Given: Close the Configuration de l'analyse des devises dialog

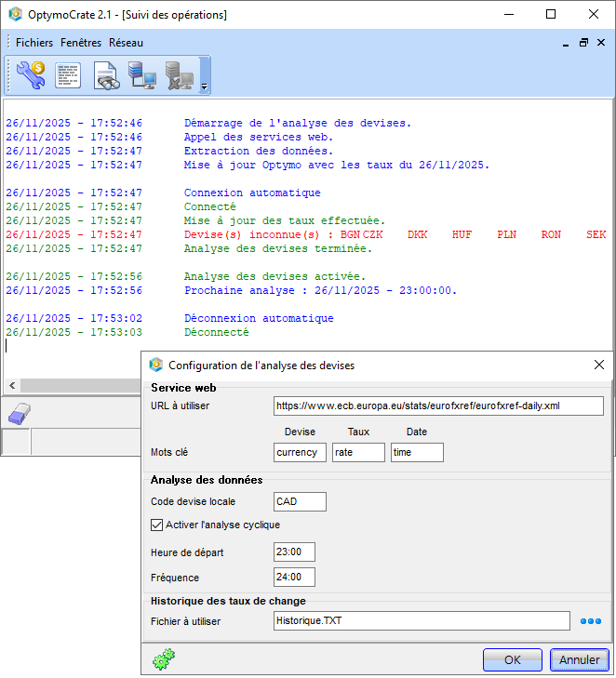Looking at the screenshot, I should [599, 366].
